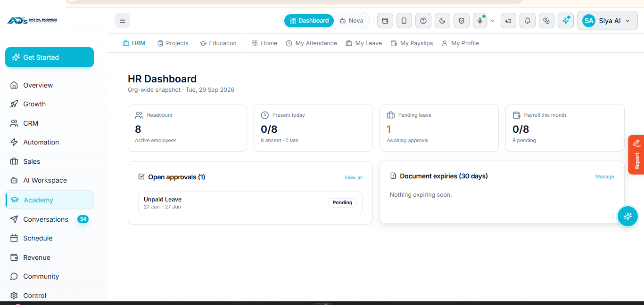This screenshot has height=305, width=644.
Task: Open Community in sidebar
Action: [x=50, y=276]
